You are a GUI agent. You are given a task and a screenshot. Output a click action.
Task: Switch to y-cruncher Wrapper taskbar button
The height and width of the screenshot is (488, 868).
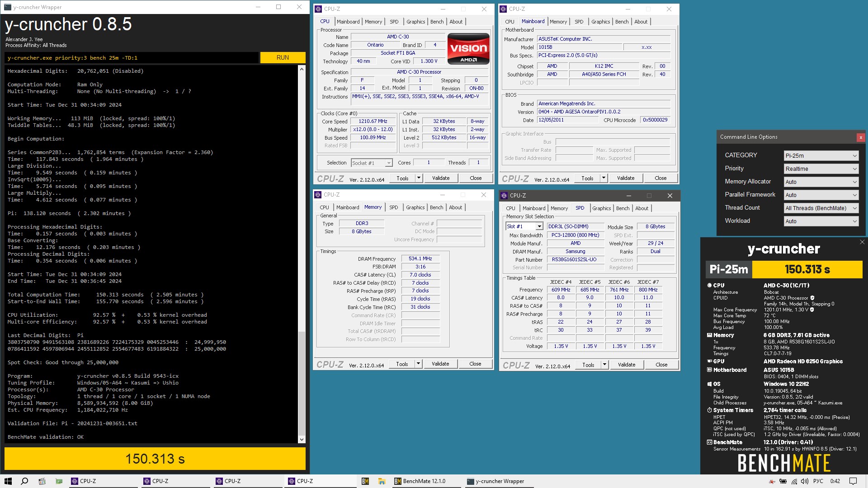tap(500, 481)
